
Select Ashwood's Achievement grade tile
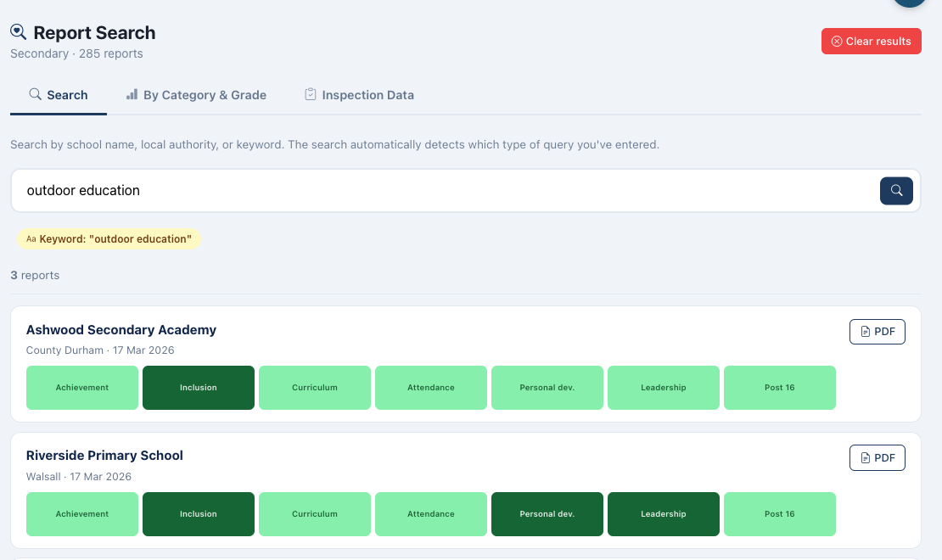point(82,388)
